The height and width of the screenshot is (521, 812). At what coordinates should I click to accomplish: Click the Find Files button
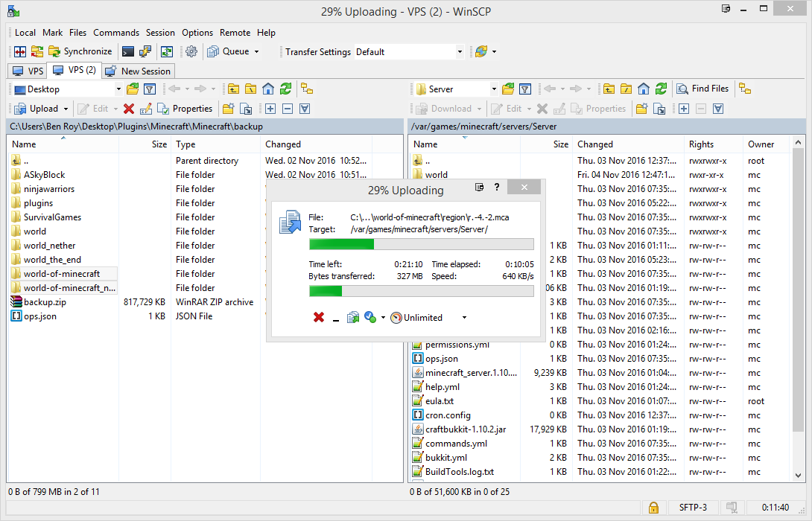pos(702,89)
